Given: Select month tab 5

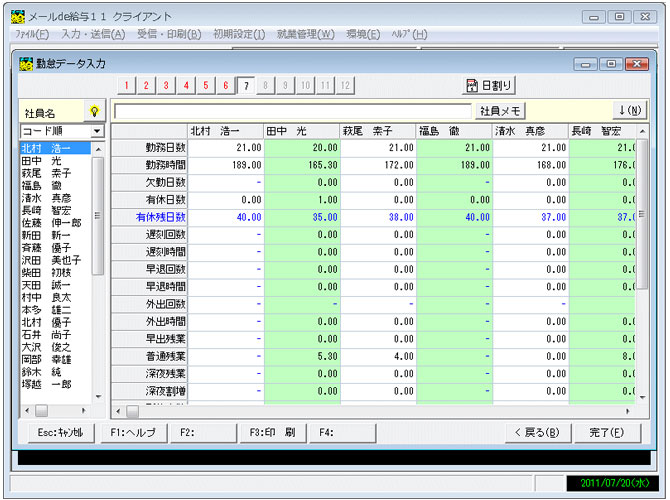Looking at the screenshot, I should (206, 85).
